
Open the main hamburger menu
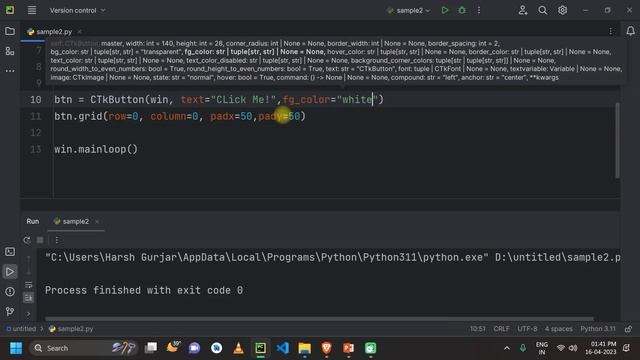coord(32,10)
